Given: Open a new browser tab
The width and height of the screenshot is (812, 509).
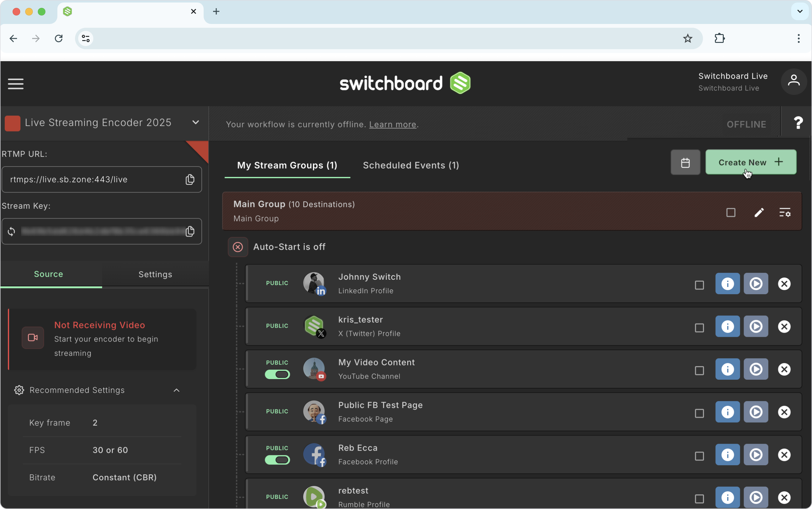Looking at the screenshot, I should (216, 11).
